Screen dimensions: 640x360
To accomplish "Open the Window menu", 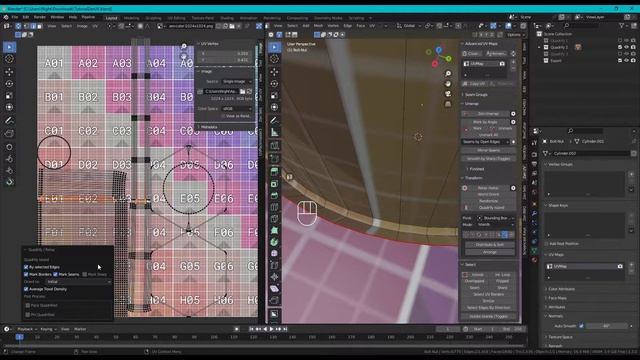I will (x=57, y=18).
